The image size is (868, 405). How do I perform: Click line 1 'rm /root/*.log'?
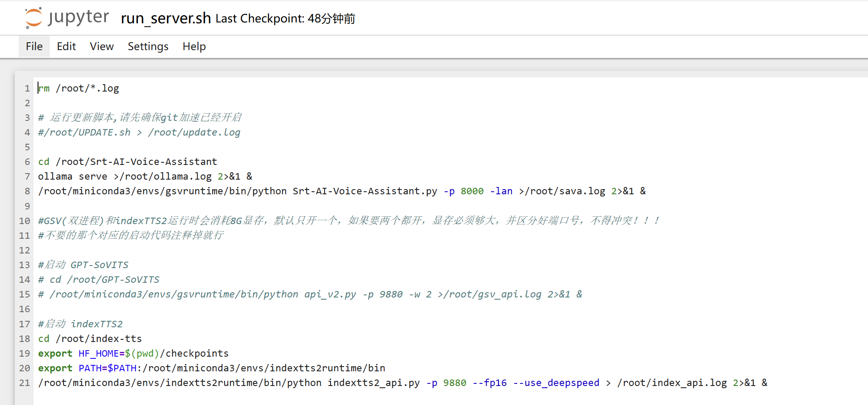[79, 89]
